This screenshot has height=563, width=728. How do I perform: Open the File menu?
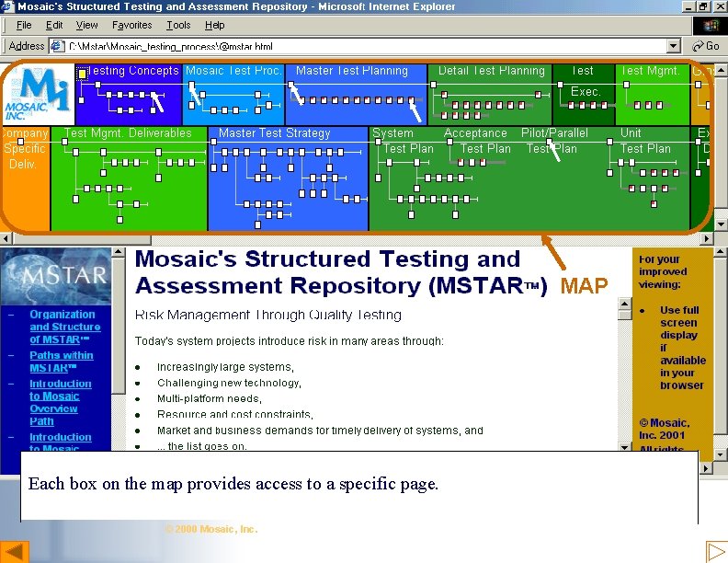click(24, 25)
